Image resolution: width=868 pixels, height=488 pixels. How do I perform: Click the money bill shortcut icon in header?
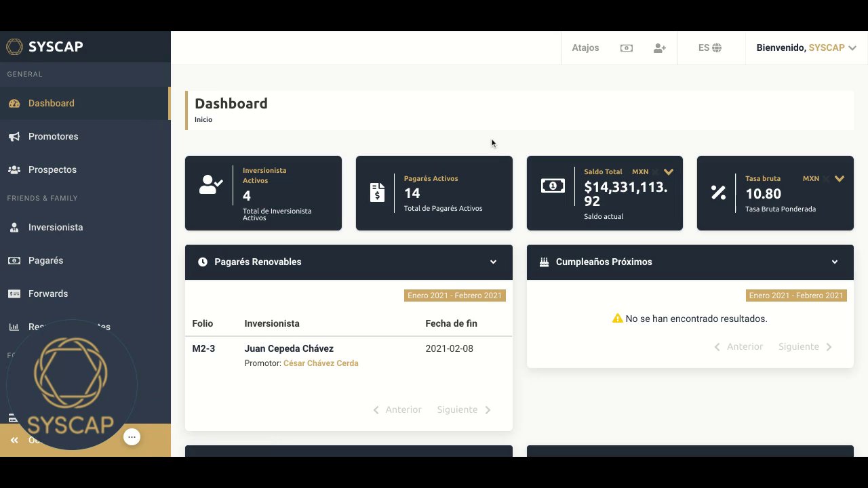pyautogui.click(x=627, y=48)
